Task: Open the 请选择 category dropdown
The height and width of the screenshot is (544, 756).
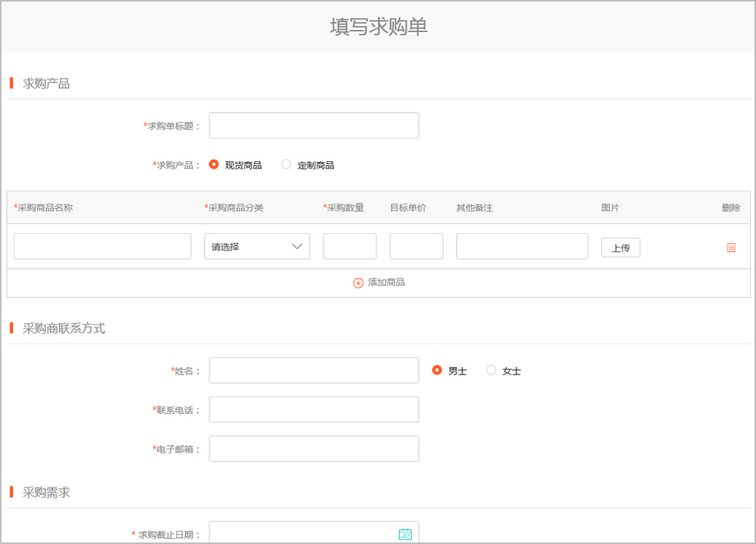Action: pos(257,246)
